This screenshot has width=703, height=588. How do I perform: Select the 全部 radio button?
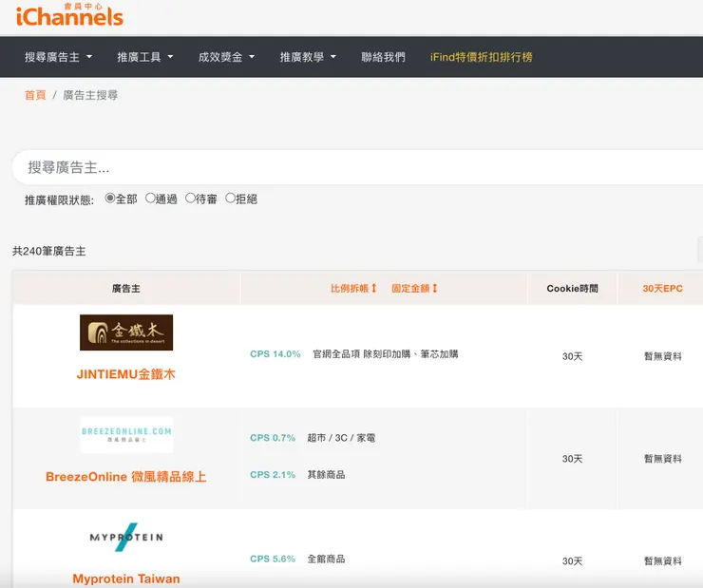coord(110,198)
